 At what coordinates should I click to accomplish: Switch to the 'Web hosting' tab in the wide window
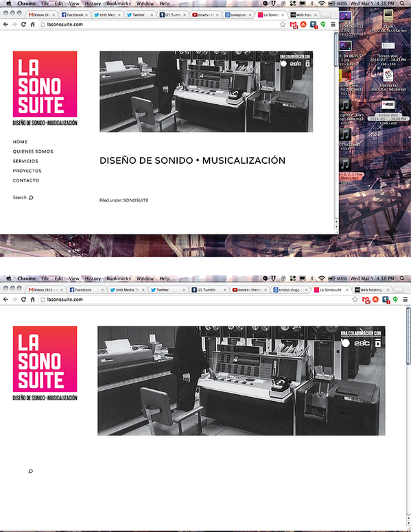pos(372,290)
